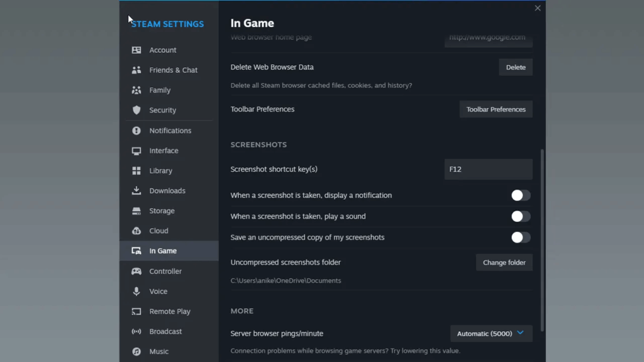Toggle screenshot notification display switch

click(521, 195)
